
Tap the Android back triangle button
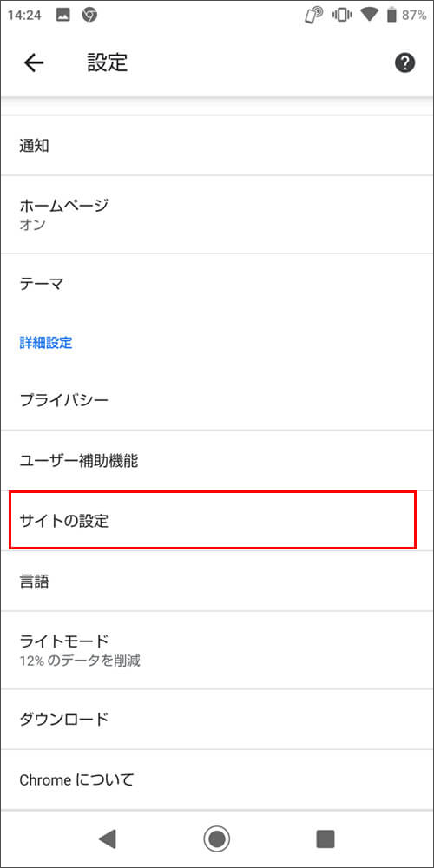108,839
